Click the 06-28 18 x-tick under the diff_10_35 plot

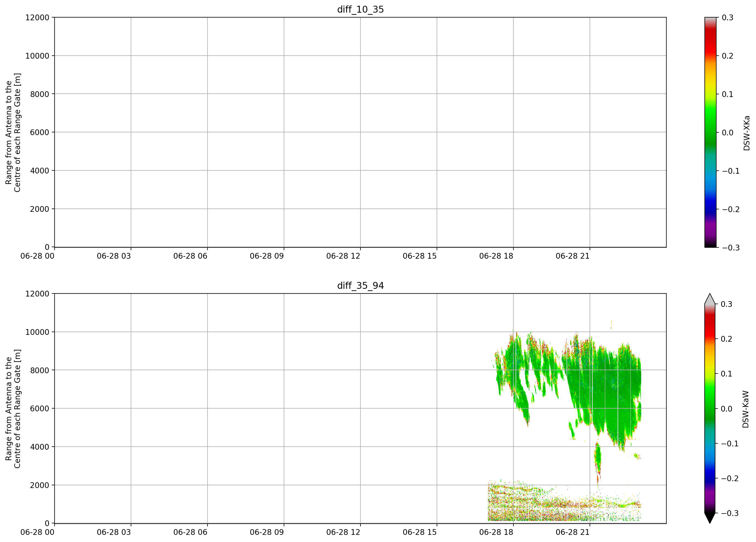point(496,256)
